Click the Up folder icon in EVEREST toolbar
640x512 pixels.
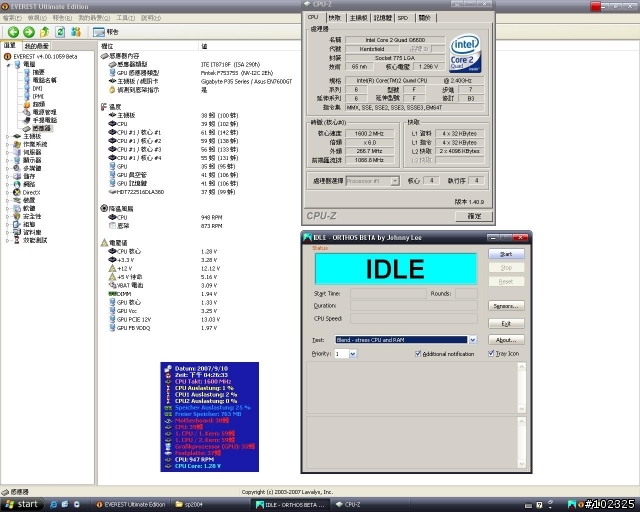[x=44, y=32]
